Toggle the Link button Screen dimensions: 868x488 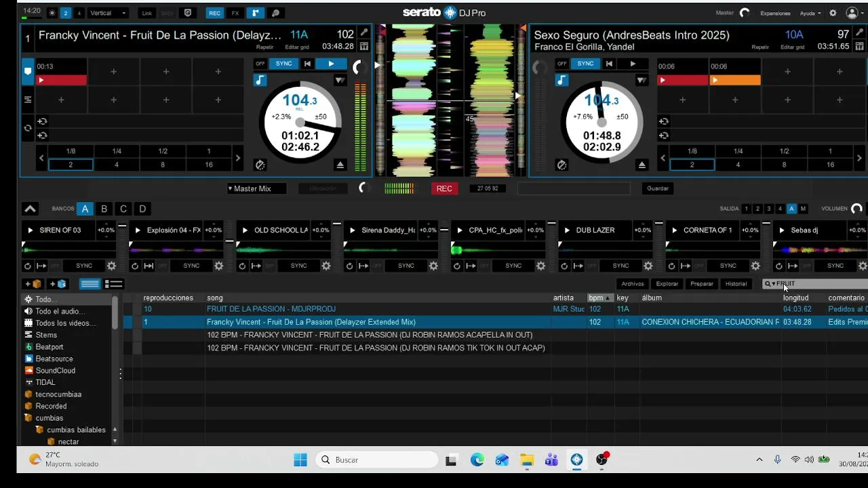click(146, 13)
